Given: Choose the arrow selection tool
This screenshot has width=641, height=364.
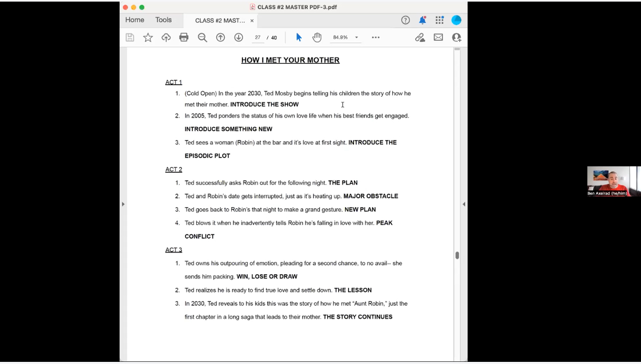Looking at the screenshot, I should (299, 37).
